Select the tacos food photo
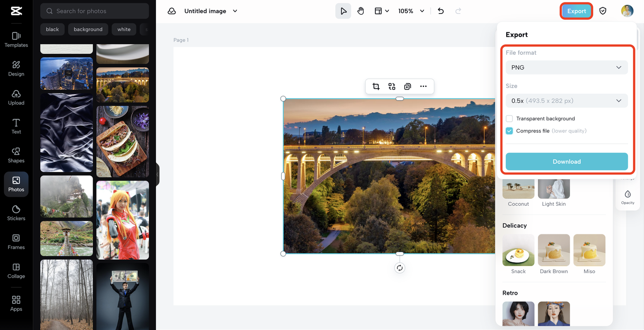 click(123, 141)
